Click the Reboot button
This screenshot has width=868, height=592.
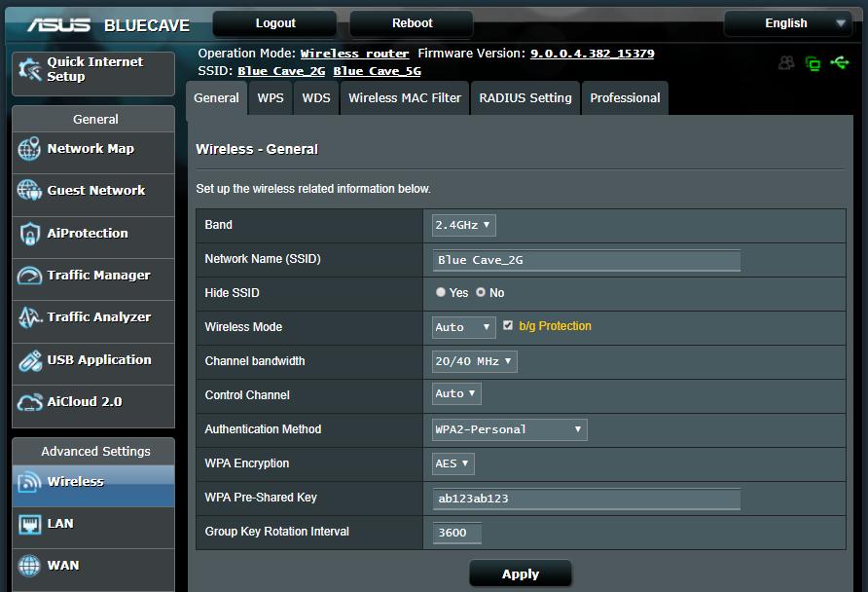coord(412,23)
